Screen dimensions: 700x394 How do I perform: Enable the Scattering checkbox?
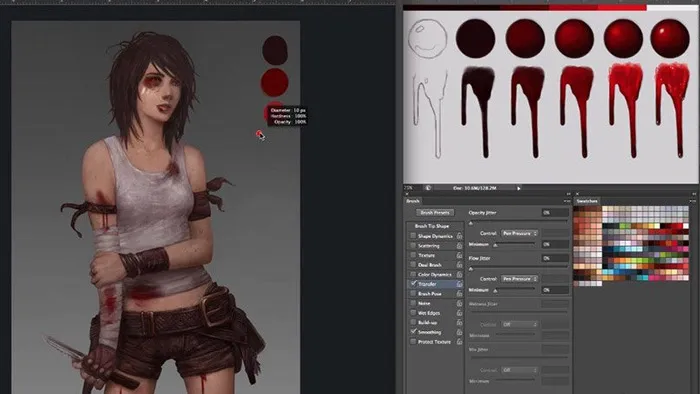click(413, 245)
